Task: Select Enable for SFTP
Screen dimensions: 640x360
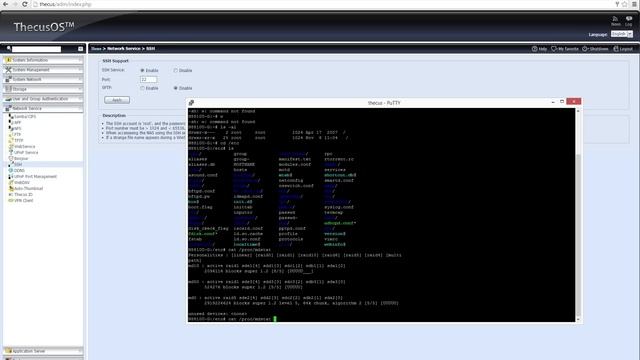Action: point(142,88)
